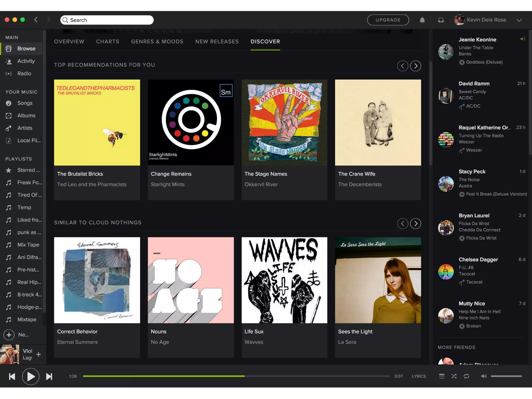The width and height of the screenshot is (532, 399).
Task: Click the new playlist plus button
Action: coord(9,335)
